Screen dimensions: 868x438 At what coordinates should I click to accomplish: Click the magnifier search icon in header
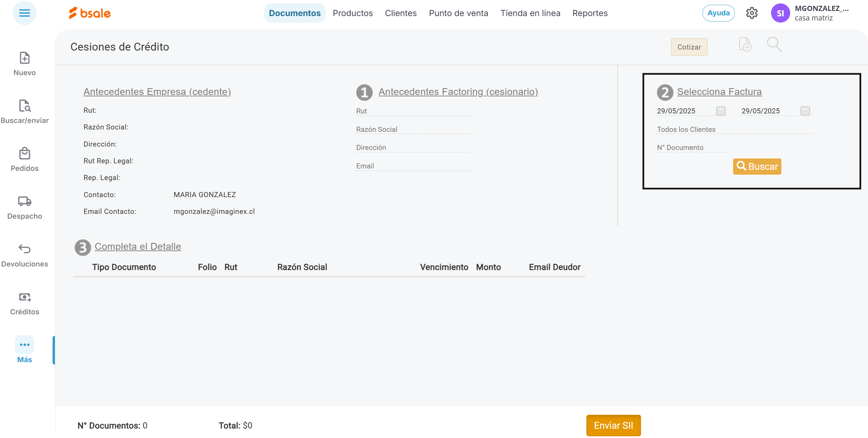tap(774, 45)
